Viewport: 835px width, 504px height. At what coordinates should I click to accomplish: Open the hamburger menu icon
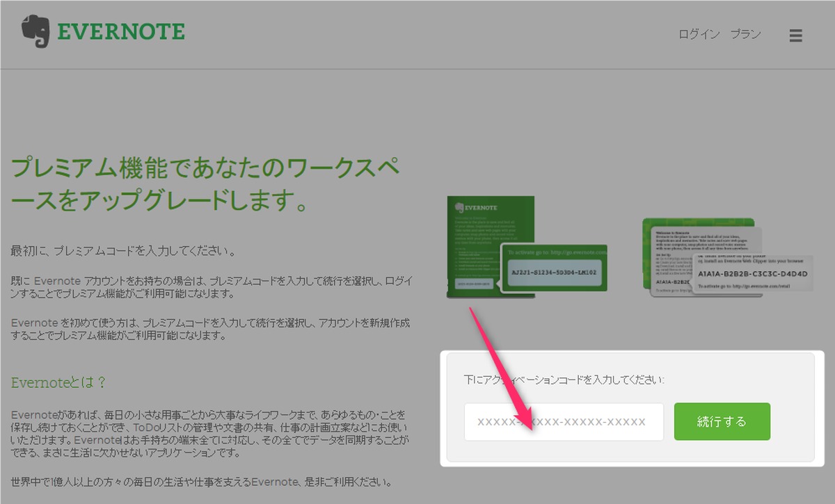click(796, 35)
